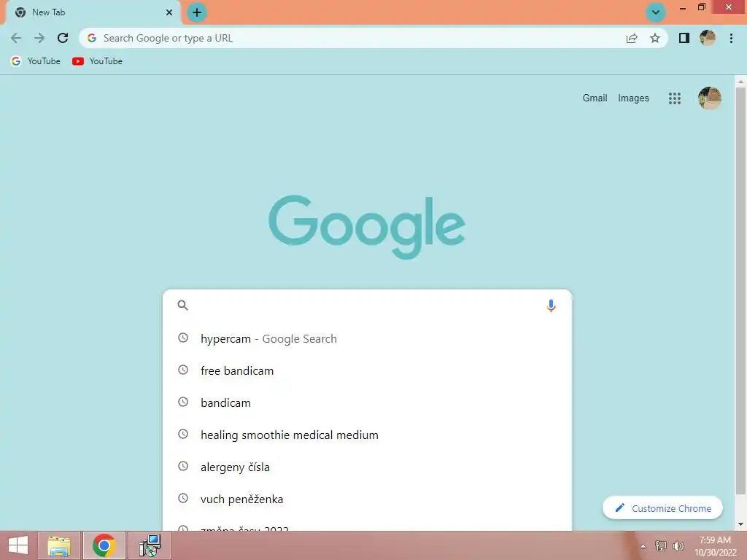
Task: Open the installer program taskbar icon
Action: (x=150, y=545)
